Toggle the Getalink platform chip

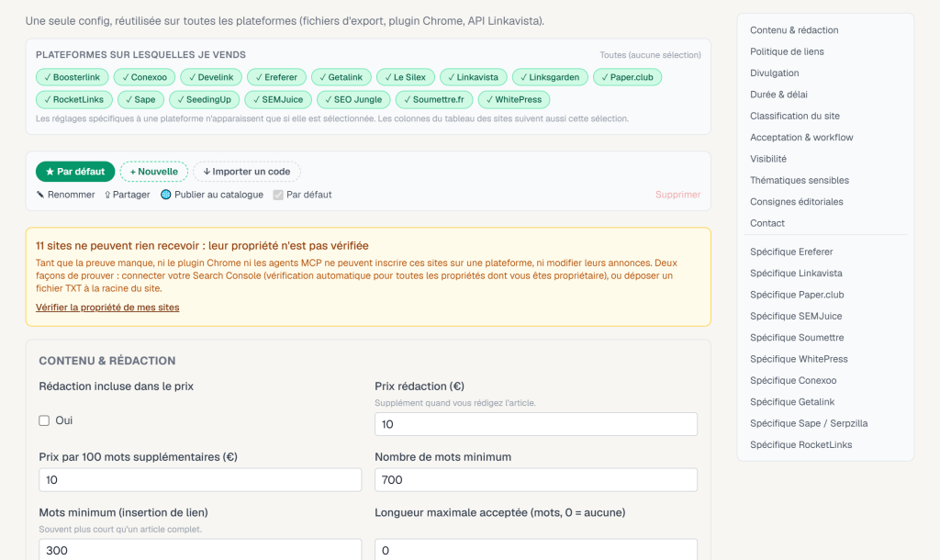341,77
